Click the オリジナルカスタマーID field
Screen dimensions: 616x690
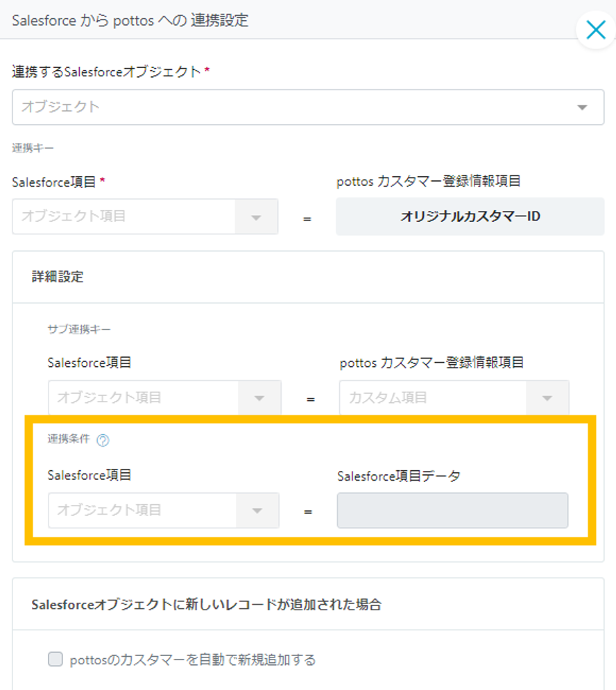470,216
